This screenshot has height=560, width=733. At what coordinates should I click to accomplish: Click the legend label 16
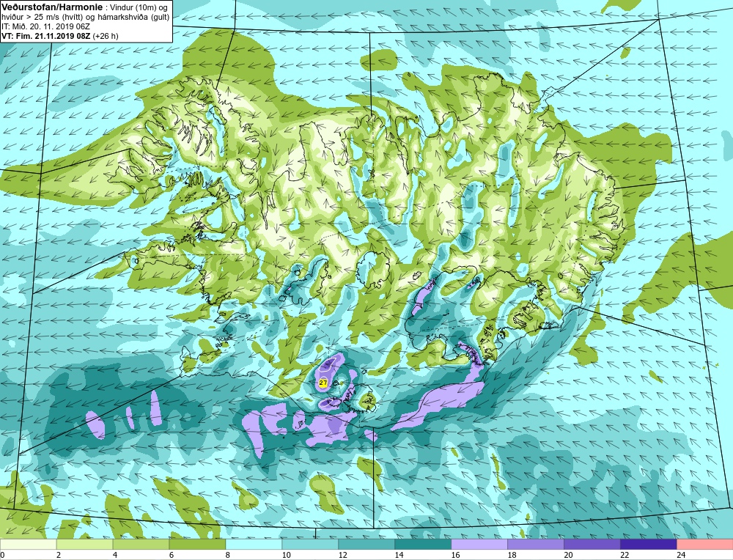(455, 555)
